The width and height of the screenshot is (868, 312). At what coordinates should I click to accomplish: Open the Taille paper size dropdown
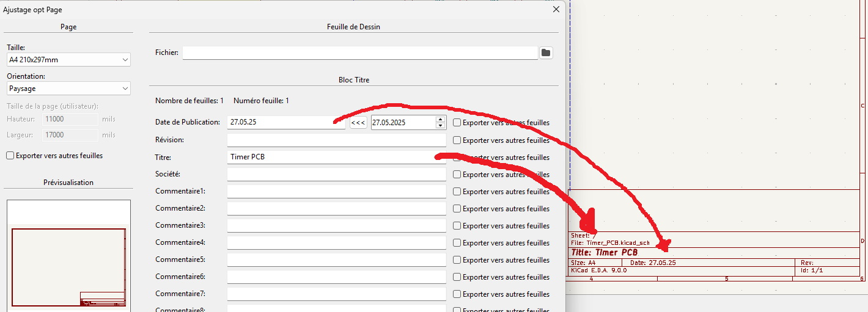pyautogui.click(x=68, y=60)
